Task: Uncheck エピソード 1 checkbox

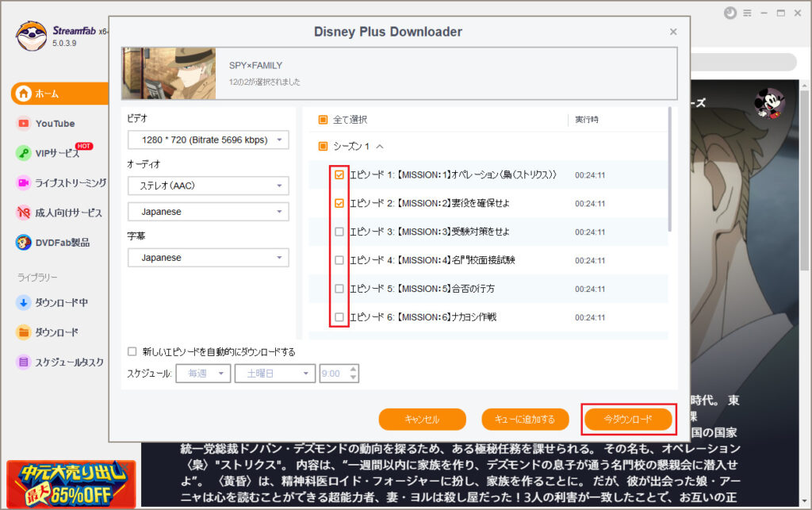Action: 339,175
